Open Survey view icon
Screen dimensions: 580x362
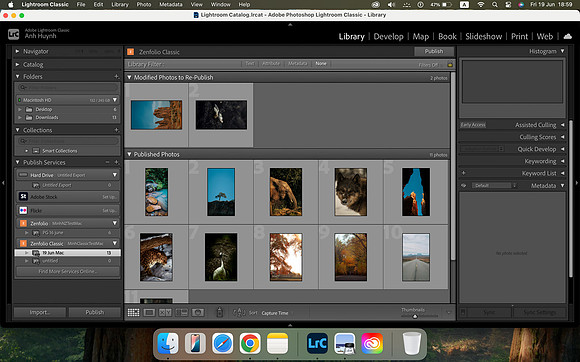pyautogui.click(x=182, y=312)
